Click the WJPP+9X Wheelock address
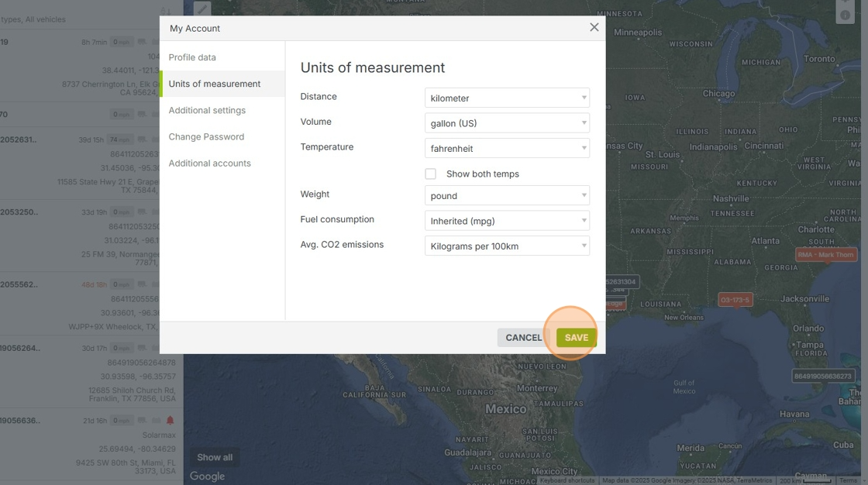The height and width of the screenshot is (485, 868). (x=113, y=327)
